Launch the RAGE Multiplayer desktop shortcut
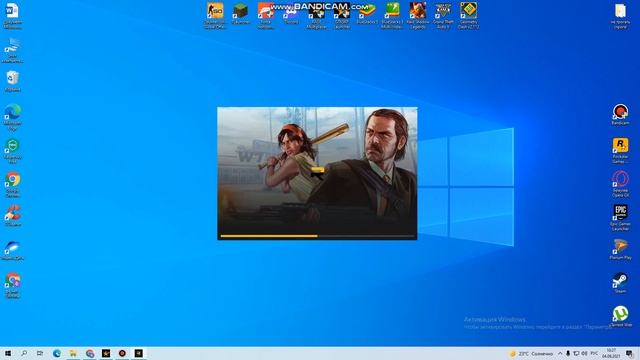The width and height of the screenshot is (640, 360). coord(316,15)
